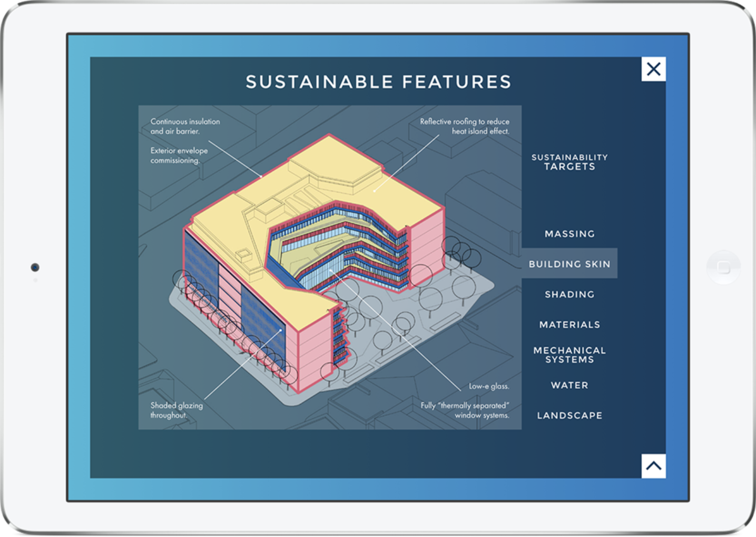Collapse panel with the up chevron
This screenshot has width=756, height=537.
click(x=654, y=466)
